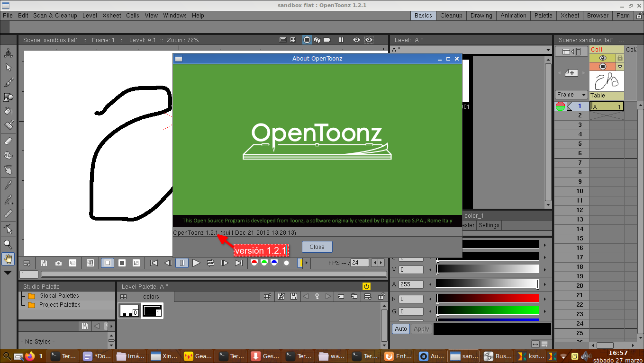Open Col1 column settings triangle
The width and height of the screenshot is (644, 363).
[x=620, y=67]
